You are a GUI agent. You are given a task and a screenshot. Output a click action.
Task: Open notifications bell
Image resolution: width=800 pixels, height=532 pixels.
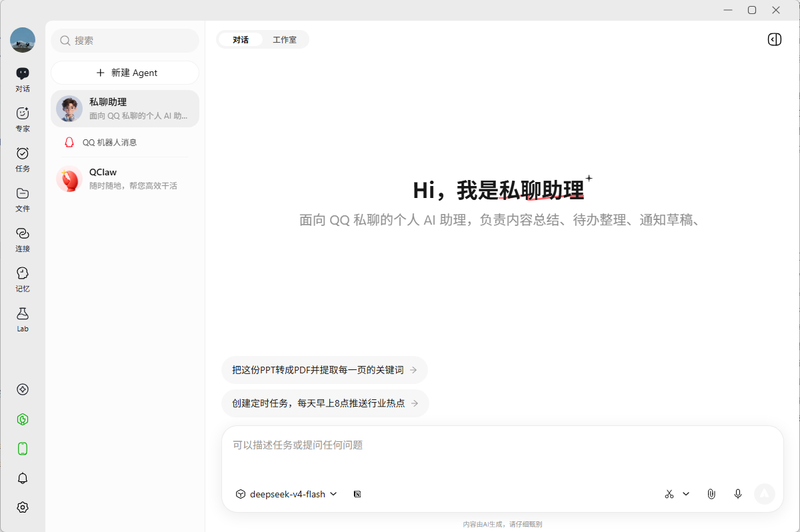point(23,478)
